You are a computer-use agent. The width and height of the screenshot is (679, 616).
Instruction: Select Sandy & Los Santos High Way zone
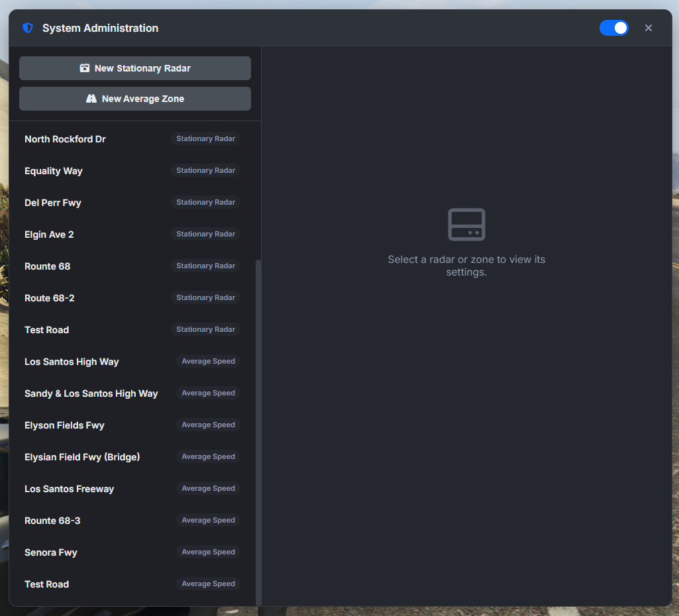(132, 393)
